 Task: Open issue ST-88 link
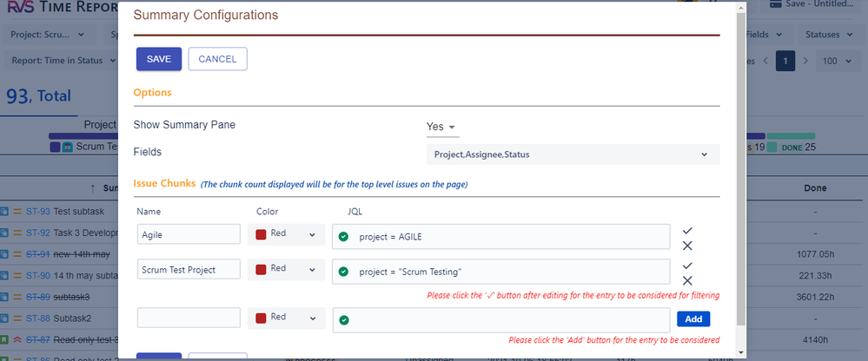(x=38, y=318)
